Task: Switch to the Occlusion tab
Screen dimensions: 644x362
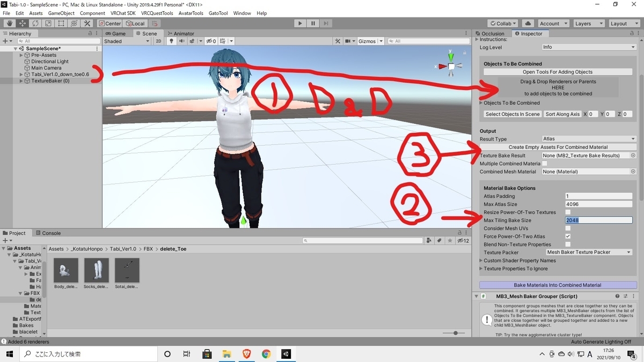Action: tap(489, 33)
